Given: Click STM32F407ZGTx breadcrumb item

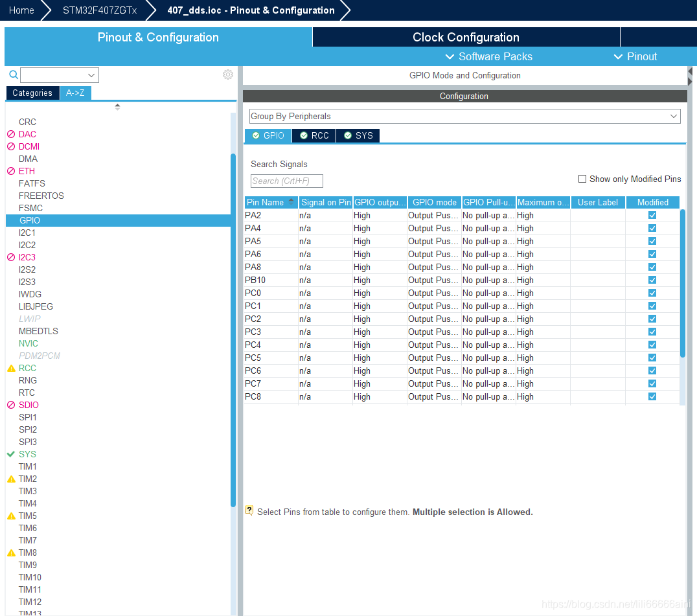Looking at the screenshot, I should coord(100,10).
